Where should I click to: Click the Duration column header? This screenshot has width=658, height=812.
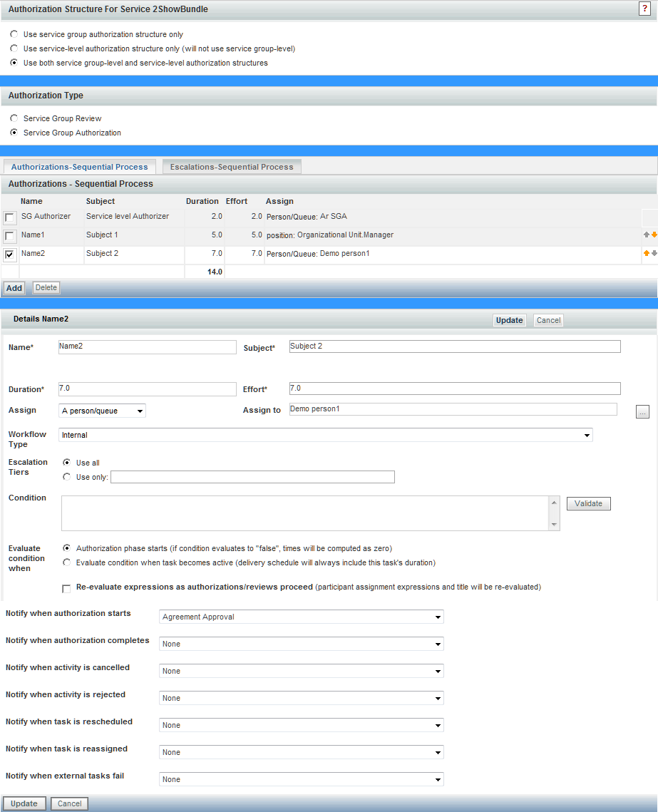point(202,202)
